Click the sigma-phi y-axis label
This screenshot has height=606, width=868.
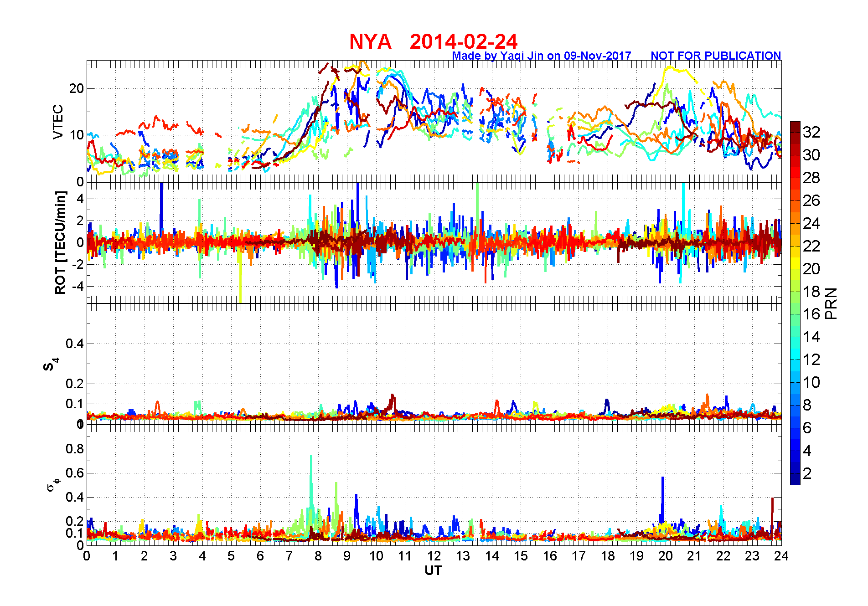click(53, 484)
